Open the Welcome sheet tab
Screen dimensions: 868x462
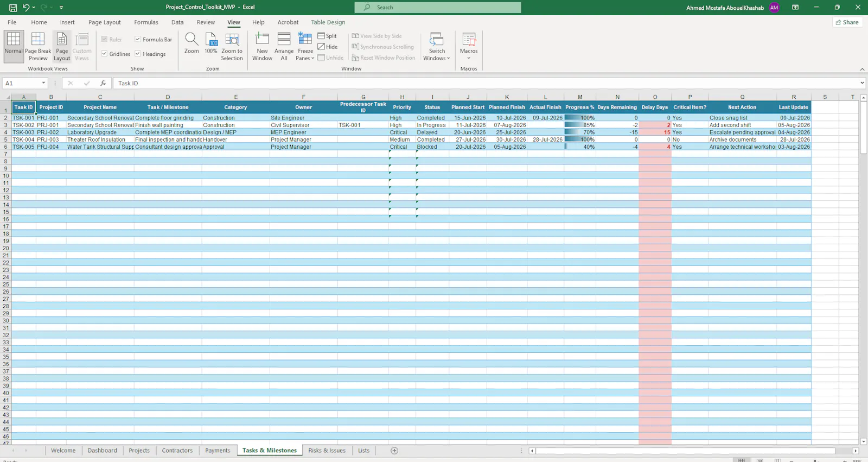tap(63, 451)
